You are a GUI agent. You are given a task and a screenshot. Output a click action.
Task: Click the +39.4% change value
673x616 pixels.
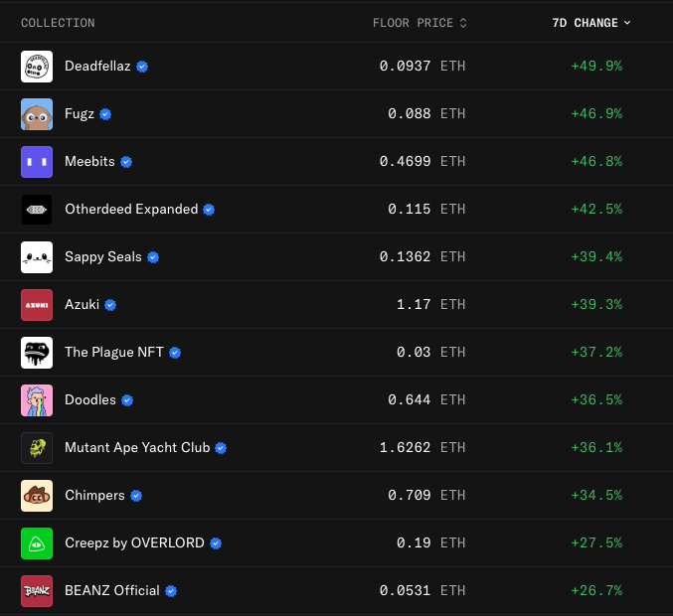click(596, 257)
